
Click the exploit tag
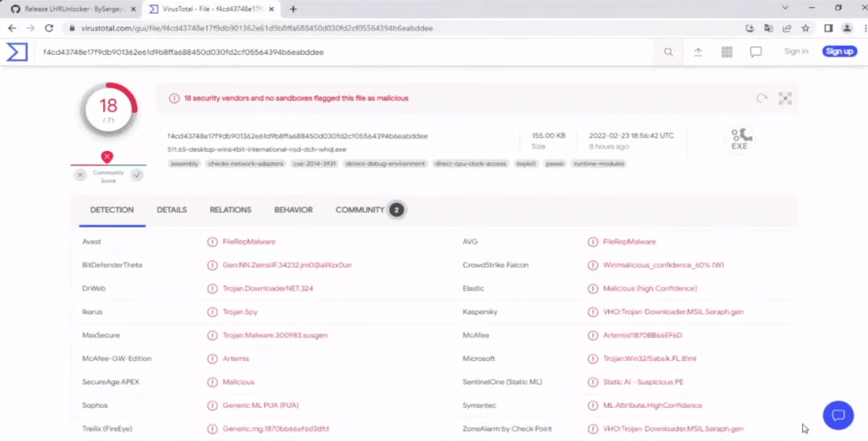tap(527, 164)
